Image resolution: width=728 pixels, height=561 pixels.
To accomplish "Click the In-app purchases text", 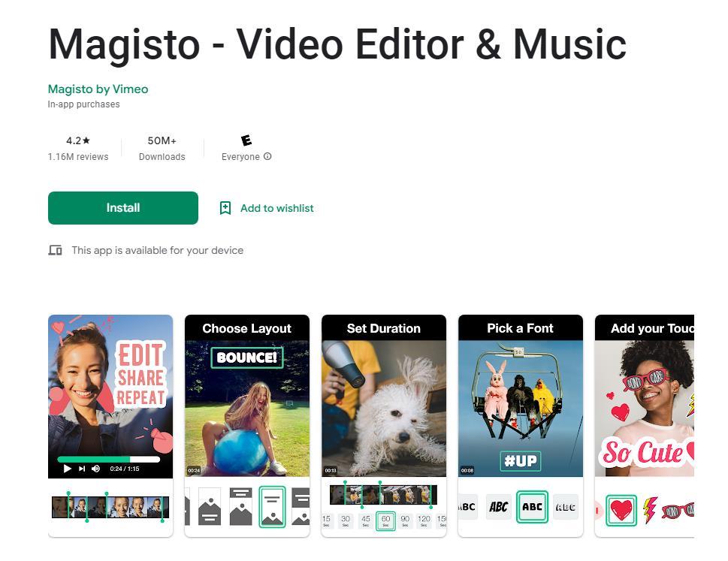I will pyautogui.click(x=83, y=104).
